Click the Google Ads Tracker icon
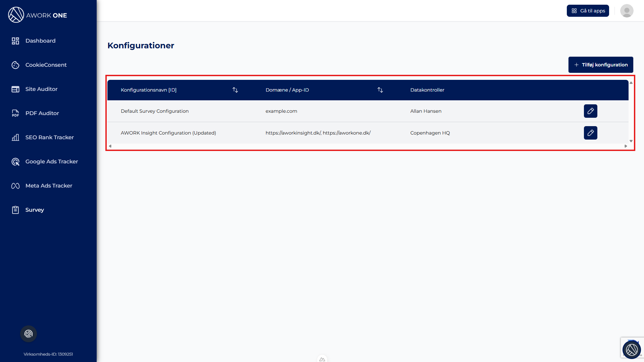 15,161
